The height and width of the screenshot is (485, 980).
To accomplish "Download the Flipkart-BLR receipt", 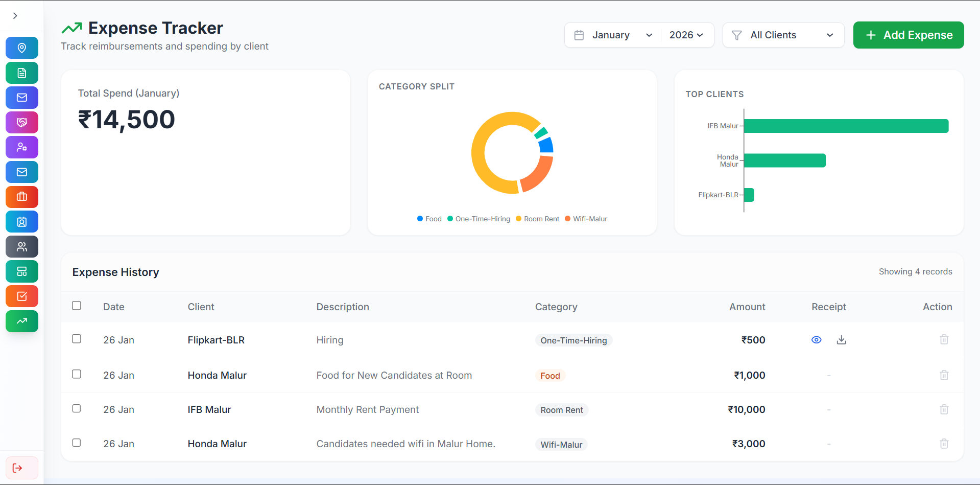I will (841, 340).
